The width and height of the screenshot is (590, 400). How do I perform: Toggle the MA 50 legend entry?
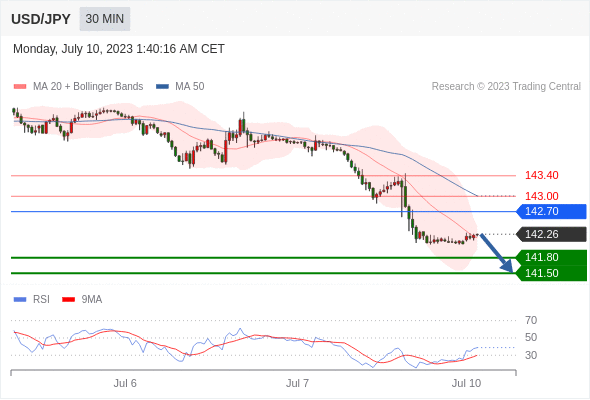pos(180,87)
